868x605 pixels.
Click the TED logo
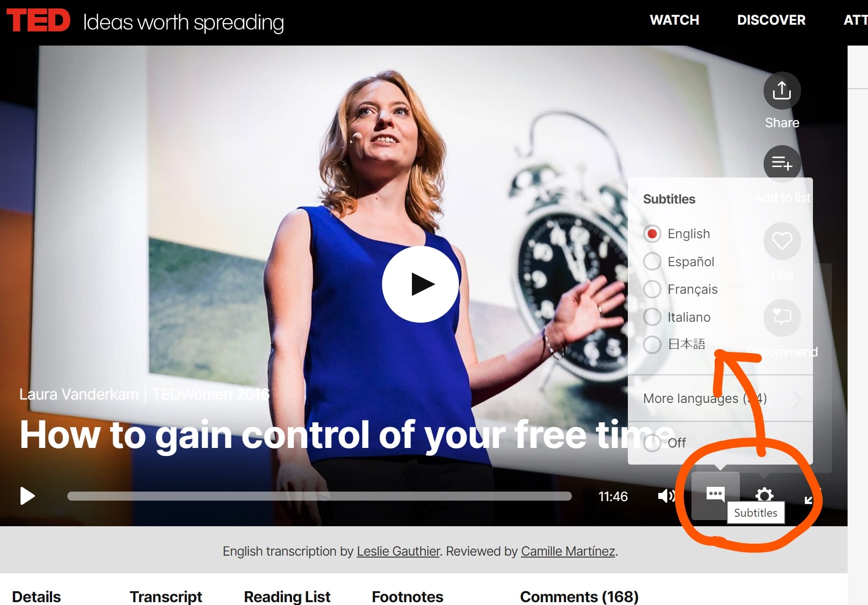(38, 21)
